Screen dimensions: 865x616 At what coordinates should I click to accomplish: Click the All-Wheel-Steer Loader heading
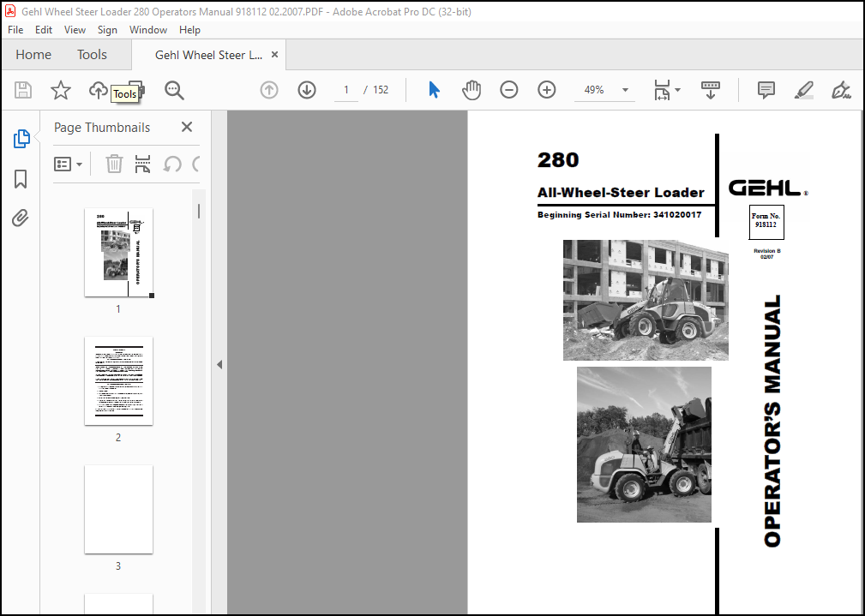point(621,193)
